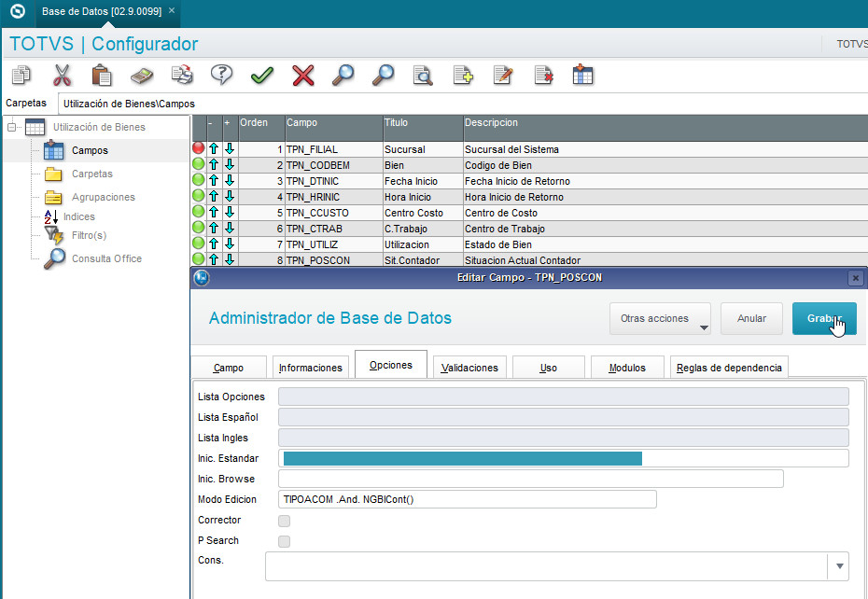Click the second magnifier search icon
The height and width of the screenshot is (599, 868).
pos(383,75)
